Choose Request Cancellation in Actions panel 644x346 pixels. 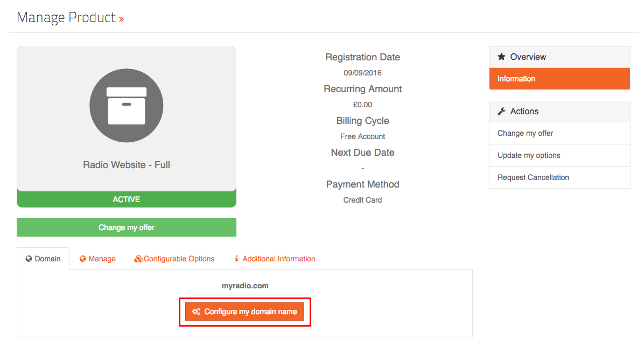[x=533, y=177]
